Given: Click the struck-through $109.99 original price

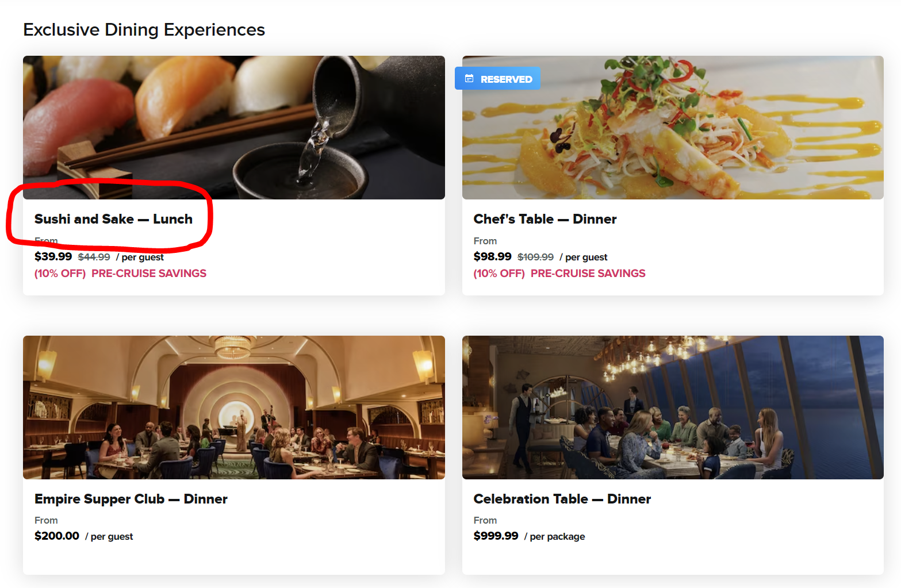Looking at the screenshot, I should [x=535, y=257].
